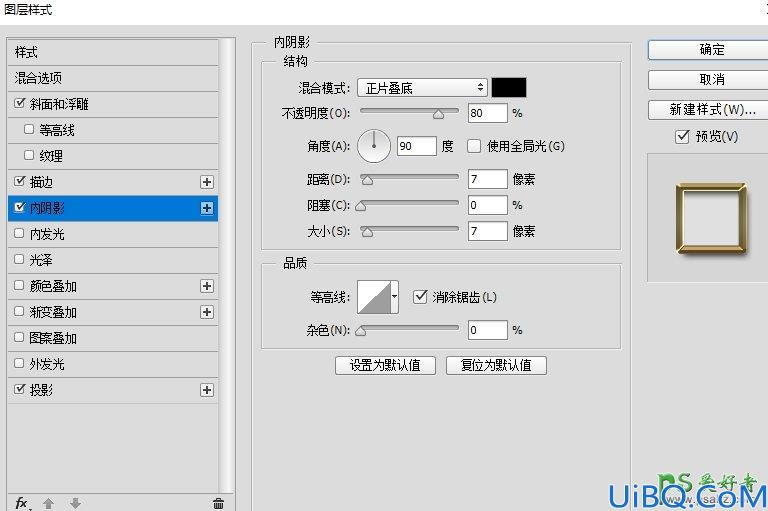Click the gold frame style preview thumbnail
768x511 pixels.
point(712,219)
